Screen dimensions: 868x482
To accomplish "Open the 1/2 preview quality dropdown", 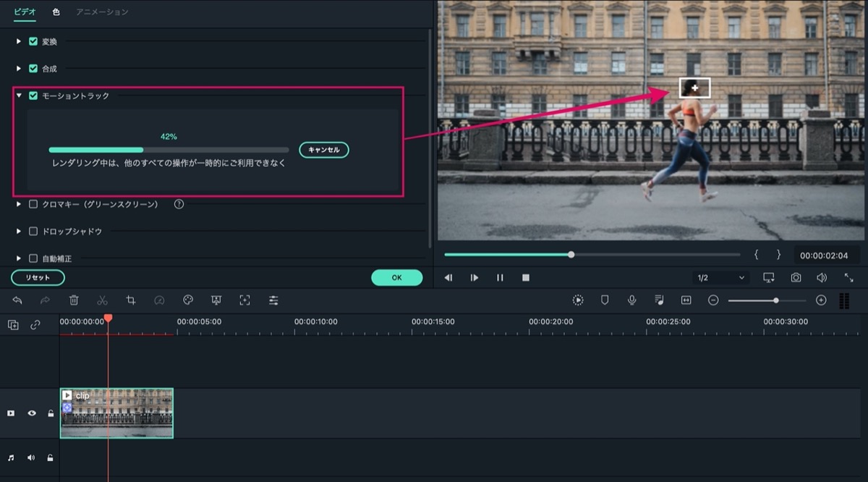I will [720, 278].
